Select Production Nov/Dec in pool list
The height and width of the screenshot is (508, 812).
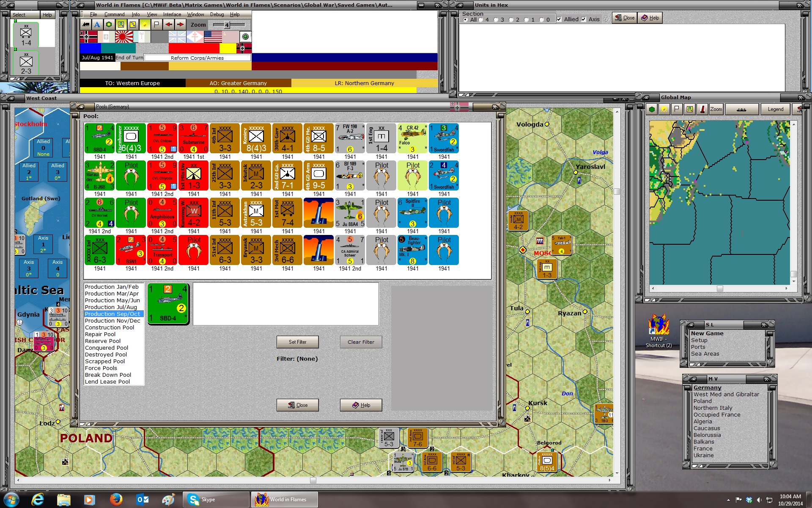click(112, 321)
